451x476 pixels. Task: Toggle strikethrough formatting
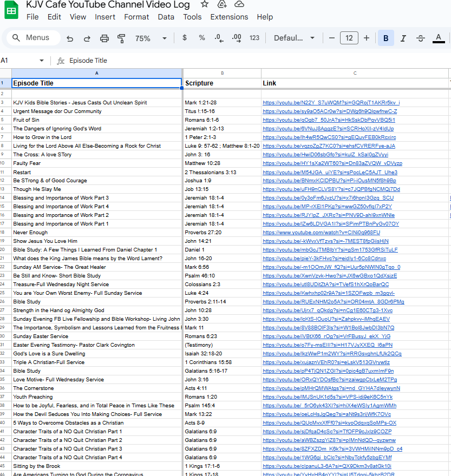tap(421, 38)
